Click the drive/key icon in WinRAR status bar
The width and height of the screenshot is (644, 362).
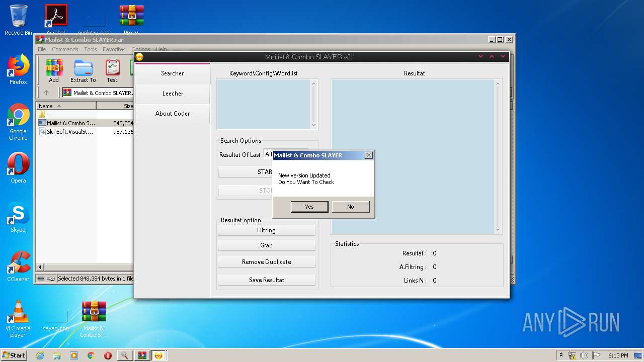[x=45, y=279]
